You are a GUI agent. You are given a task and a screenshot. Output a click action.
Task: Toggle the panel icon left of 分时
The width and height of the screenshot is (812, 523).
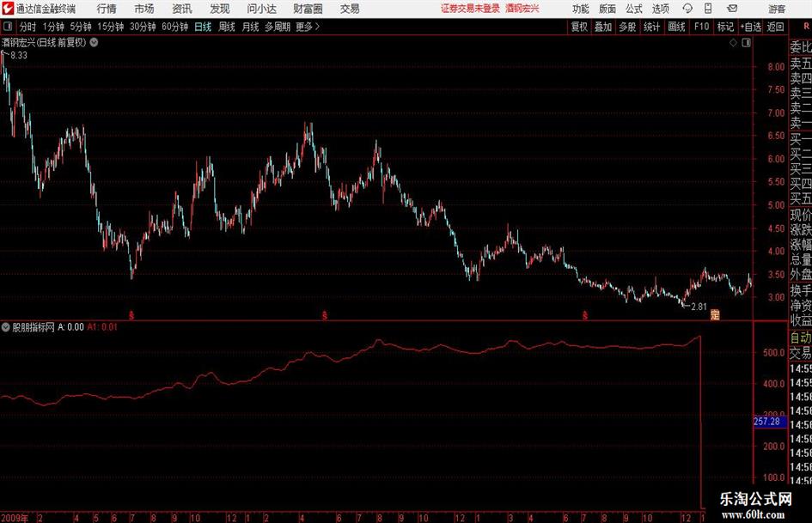pos(7,27)
